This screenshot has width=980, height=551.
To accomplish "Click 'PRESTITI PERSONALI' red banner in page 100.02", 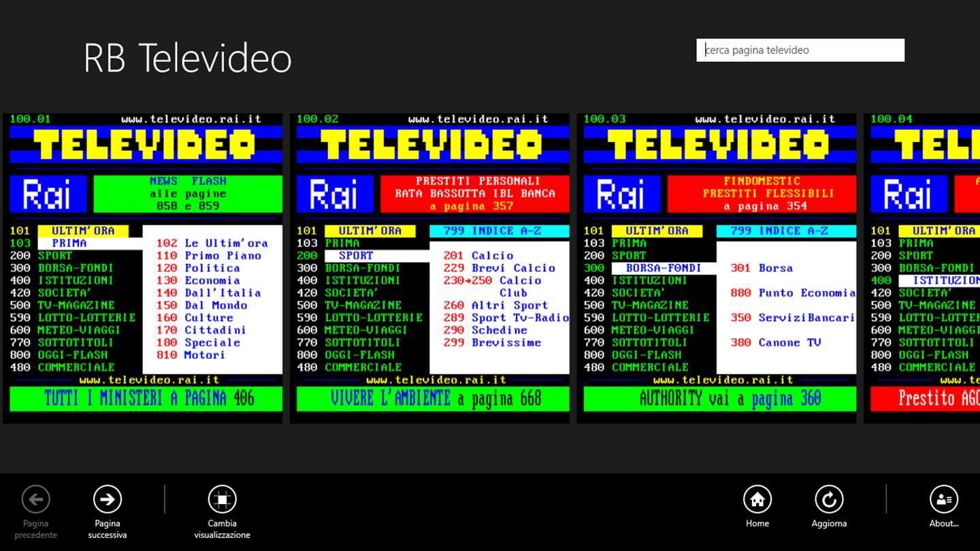I will 475,194.
